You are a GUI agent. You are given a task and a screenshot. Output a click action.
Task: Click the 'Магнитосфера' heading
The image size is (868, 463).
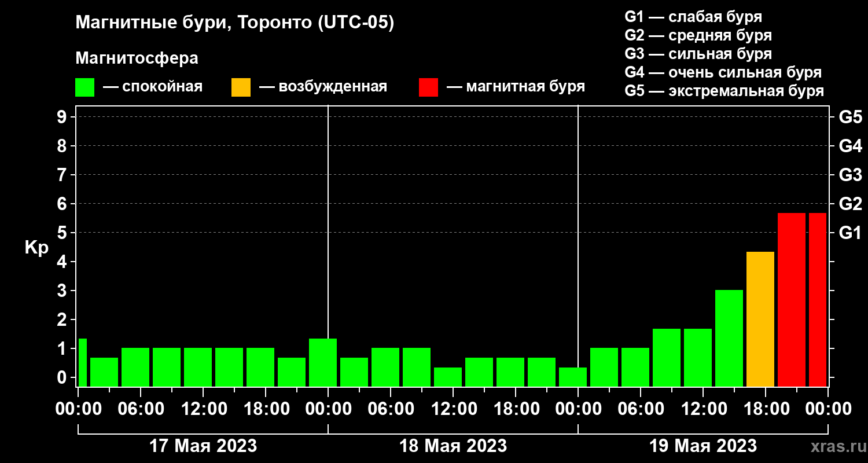pos(137,59)
